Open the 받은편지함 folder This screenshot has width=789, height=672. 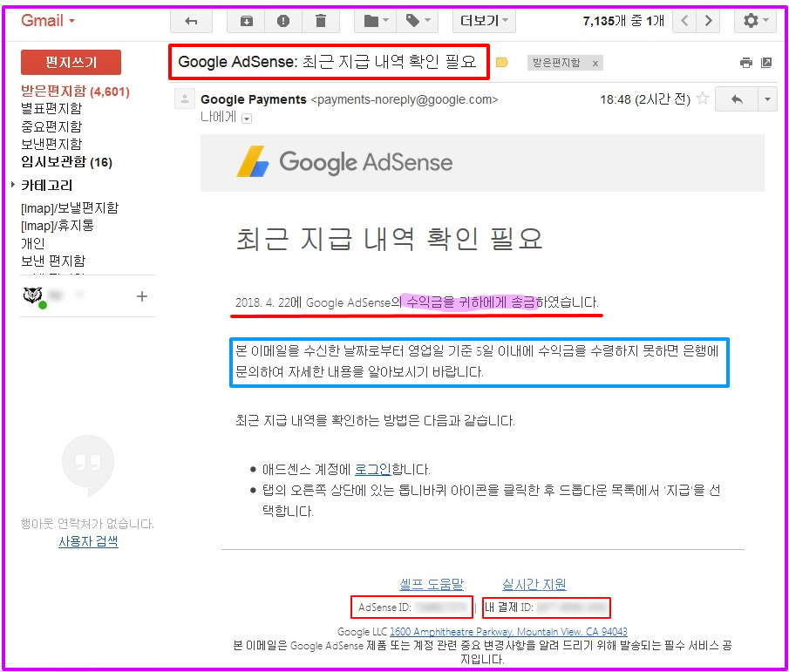click(51, 91)
